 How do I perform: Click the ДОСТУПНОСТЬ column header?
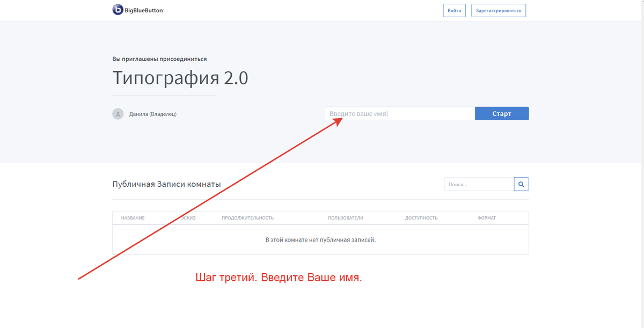421,218
